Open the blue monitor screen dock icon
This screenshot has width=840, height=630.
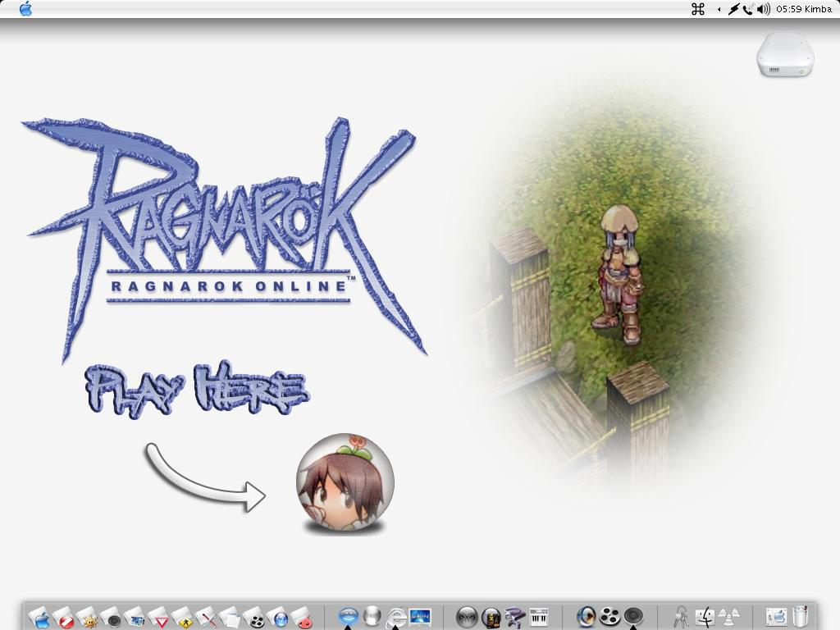click(421, 617)
